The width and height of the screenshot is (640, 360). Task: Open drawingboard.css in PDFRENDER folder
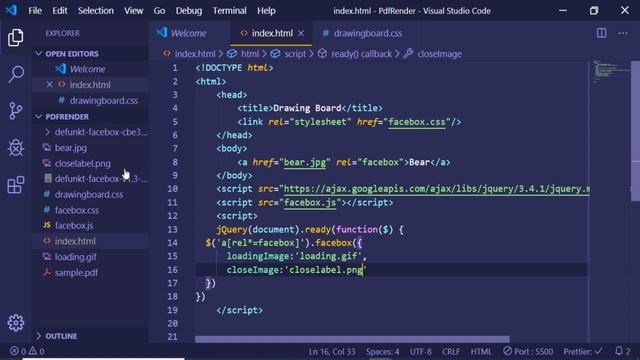89,194
